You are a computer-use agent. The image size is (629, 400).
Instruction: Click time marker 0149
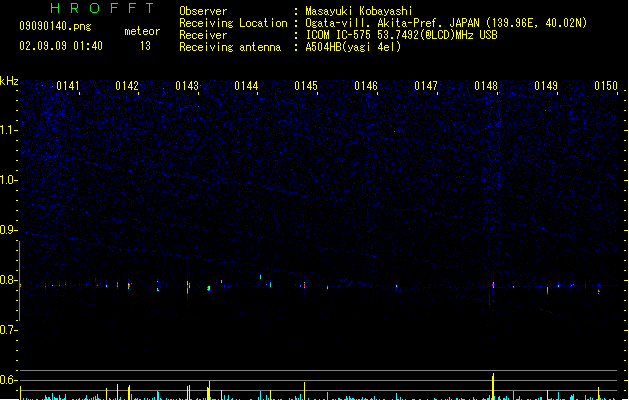(x=546, y=86)
